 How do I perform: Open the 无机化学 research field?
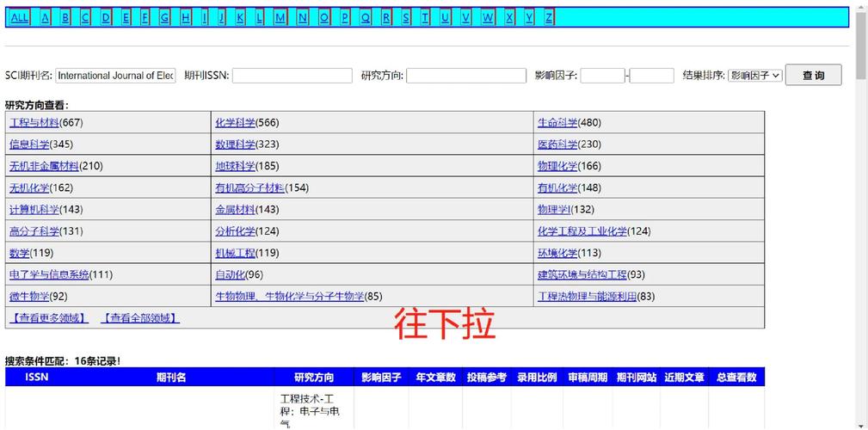pyautogui.click(x=29, y=188)
